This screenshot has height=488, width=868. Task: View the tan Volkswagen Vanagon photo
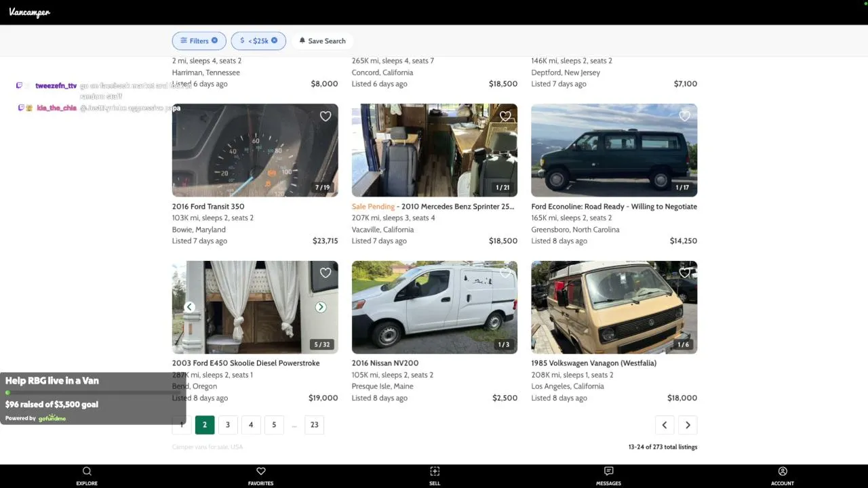tap(614, 307)
